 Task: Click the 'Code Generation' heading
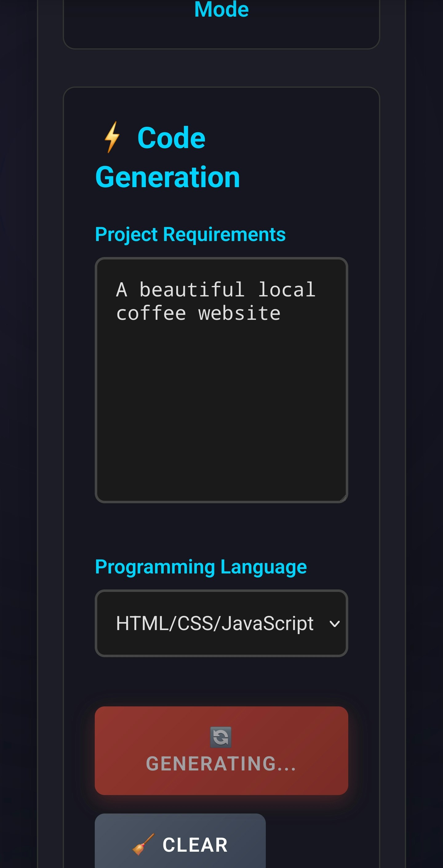coord(167,157)
